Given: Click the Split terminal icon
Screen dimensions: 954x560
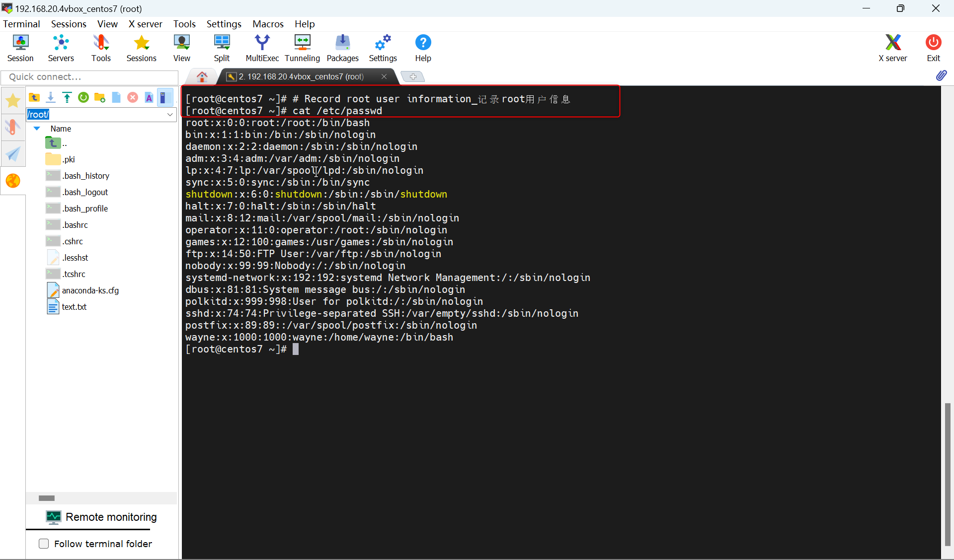Looking at the screenshot, I should point(222,48).
